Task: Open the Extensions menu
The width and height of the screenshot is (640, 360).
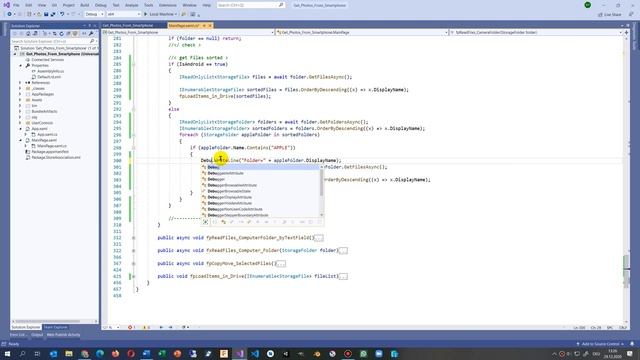Action: pos(168,5)
